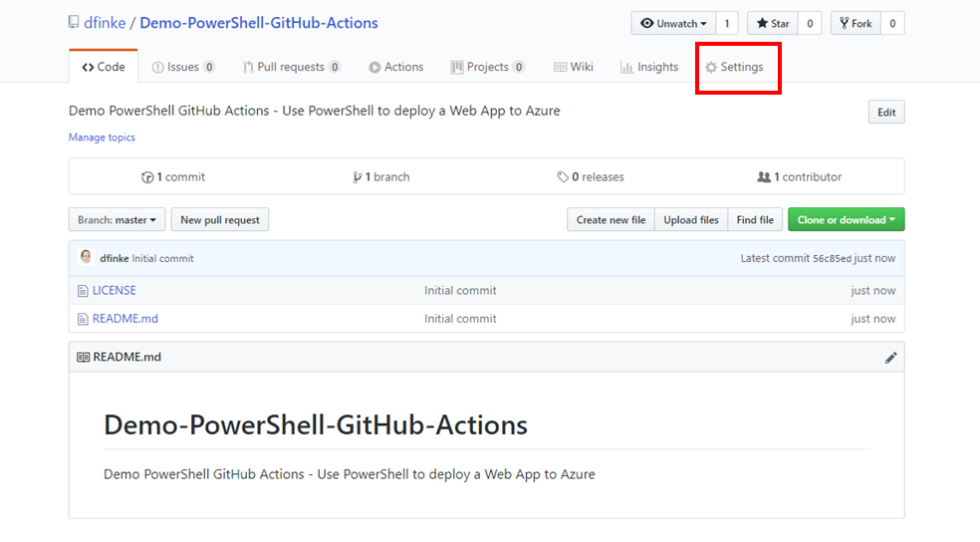Open the Demo-PowerShell-GitHub-Actions repository link
The width and height of the screenshot is (980, 542).
259,23
